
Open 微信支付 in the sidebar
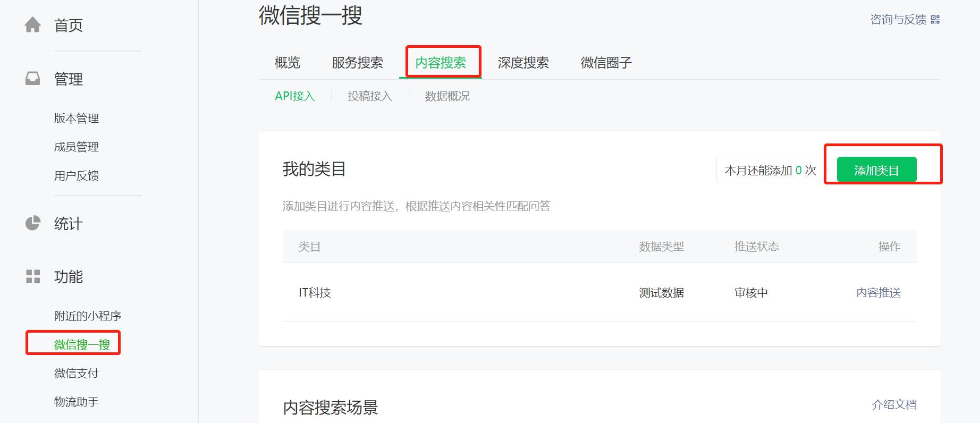[77, 374]
